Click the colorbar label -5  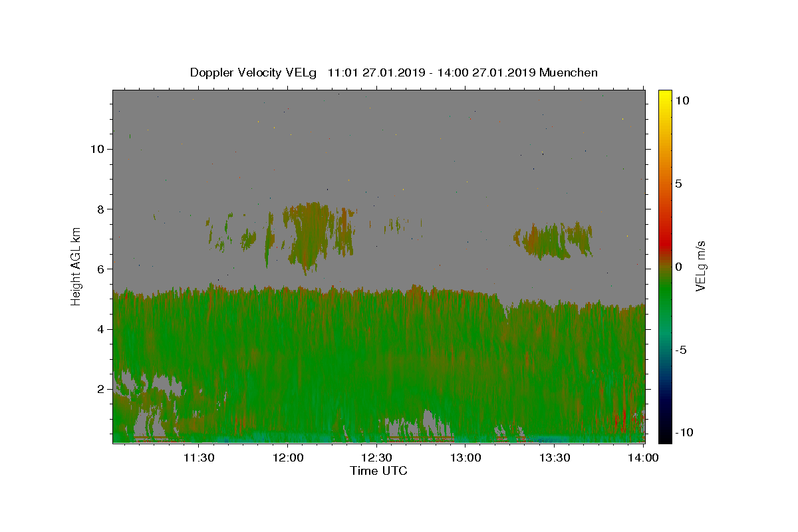pyautogui.click(x=680, y=350)
